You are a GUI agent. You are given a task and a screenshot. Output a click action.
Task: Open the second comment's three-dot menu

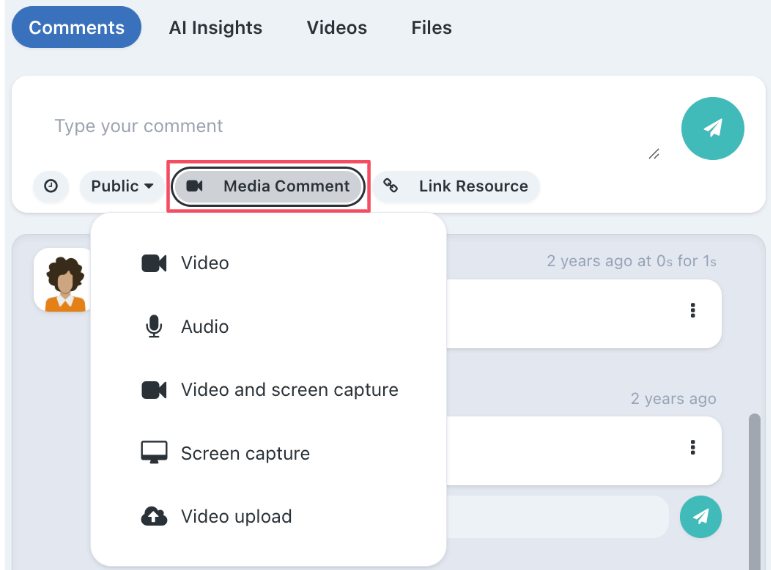pos(693,447)
